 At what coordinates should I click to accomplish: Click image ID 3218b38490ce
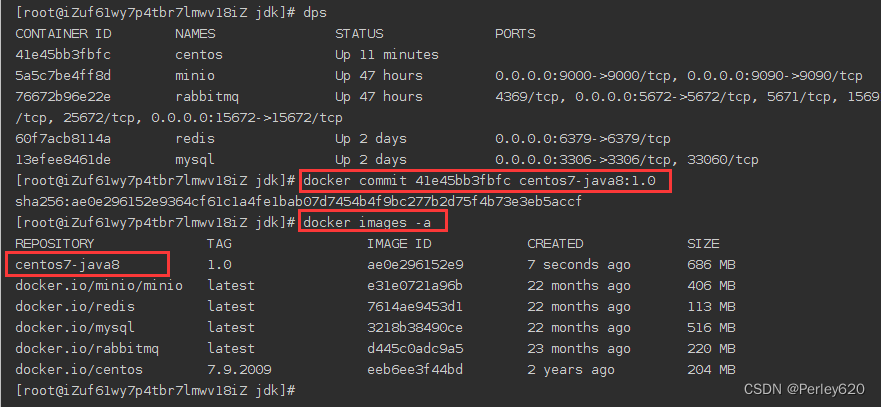[x=415, y=328]
